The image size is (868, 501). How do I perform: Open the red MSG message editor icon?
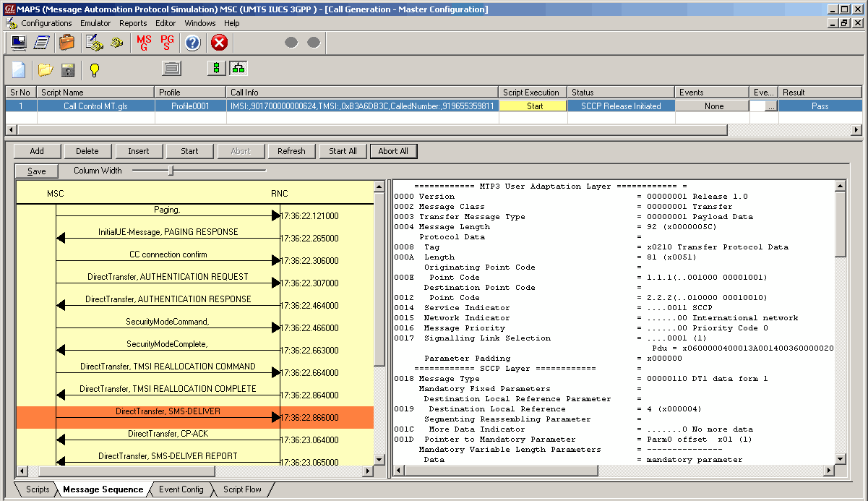click(145, 43)
